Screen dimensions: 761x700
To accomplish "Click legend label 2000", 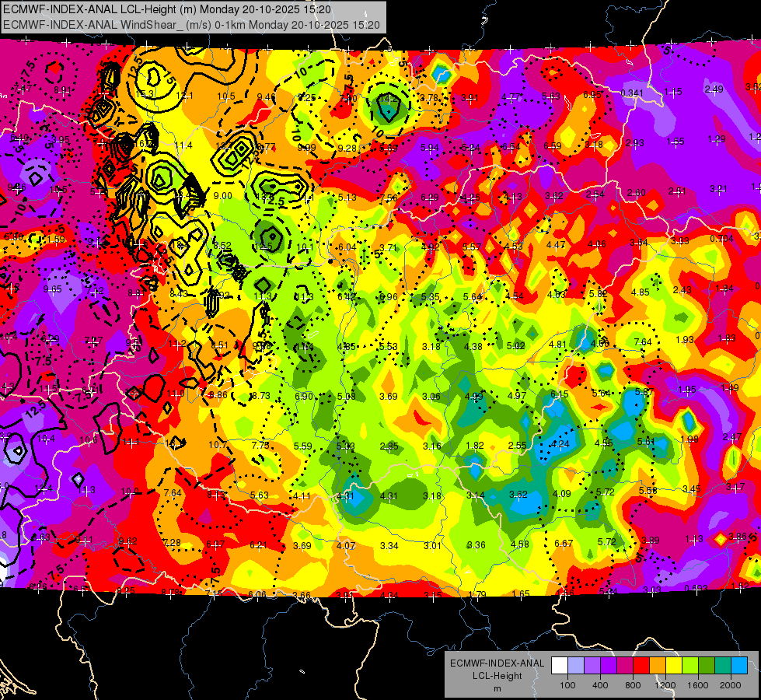I will click(x=731, y=685).
